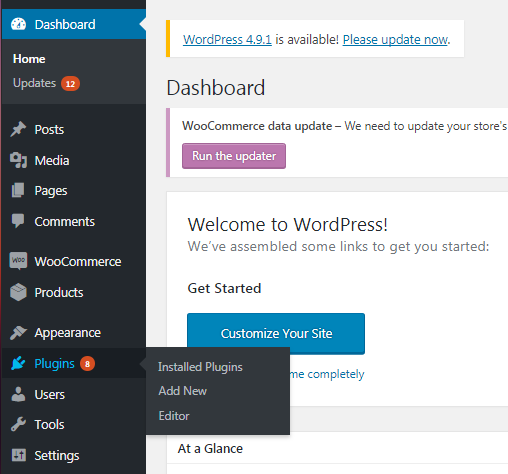Viewport: 508px width, 474px height.
Task: Click the Posts pushpin icon
Action: click(x=18, y=129)
